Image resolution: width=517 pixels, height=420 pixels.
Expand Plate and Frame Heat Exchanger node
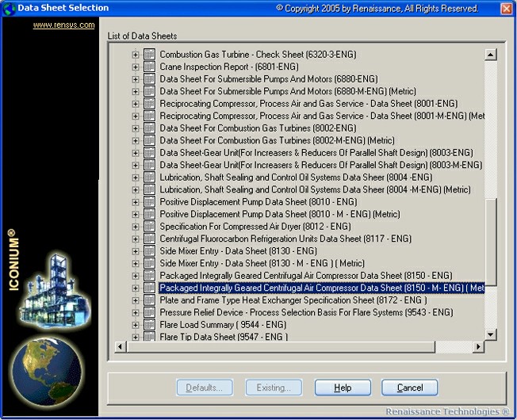(x=135, y=301)
